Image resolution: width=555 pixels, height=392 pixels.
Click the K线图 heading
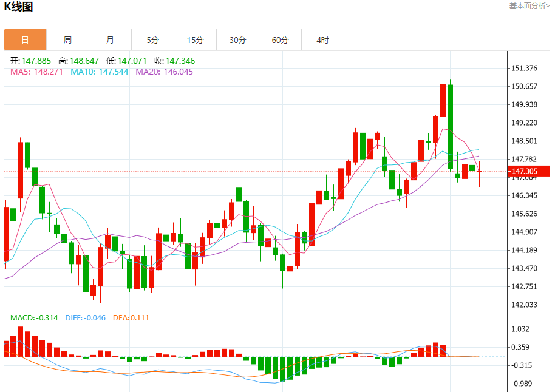[x=18, y=7]
